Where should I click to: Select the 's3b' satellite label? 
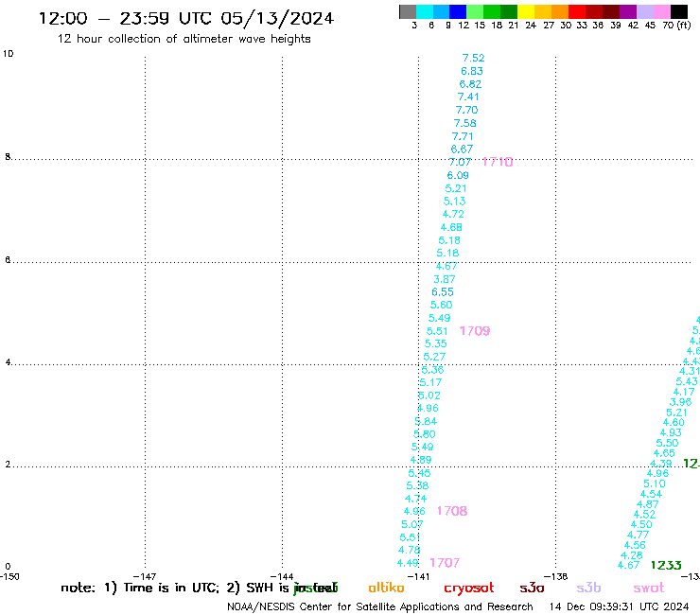(x=588, y=588)
